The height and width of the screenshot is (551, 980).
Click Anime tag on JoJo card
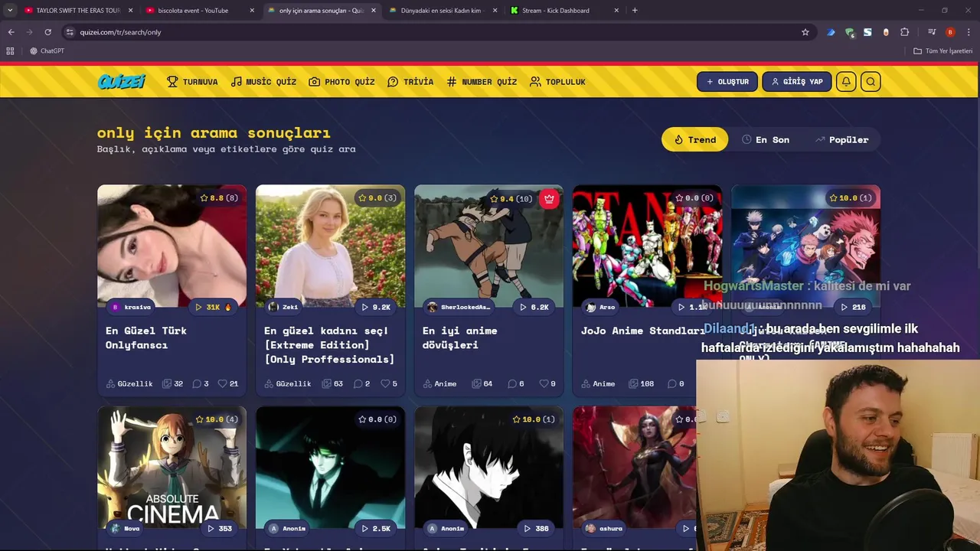(598, 383)
